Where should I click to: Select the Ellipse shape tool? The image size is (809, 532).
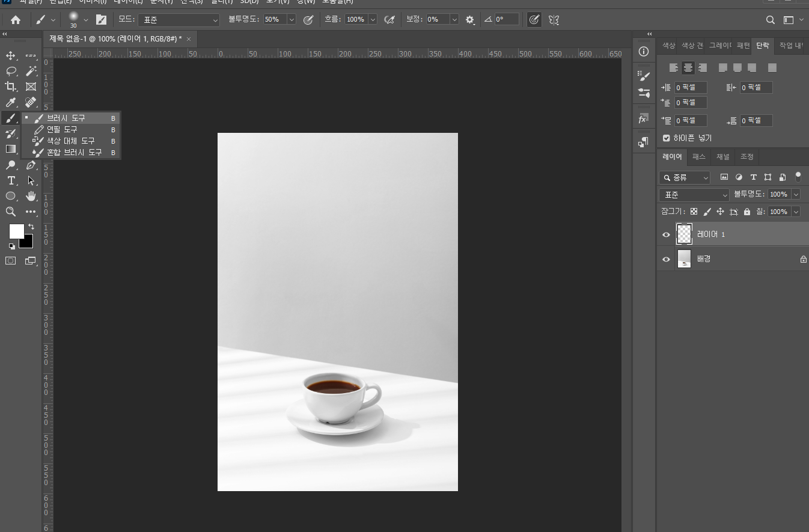(11, 196)
